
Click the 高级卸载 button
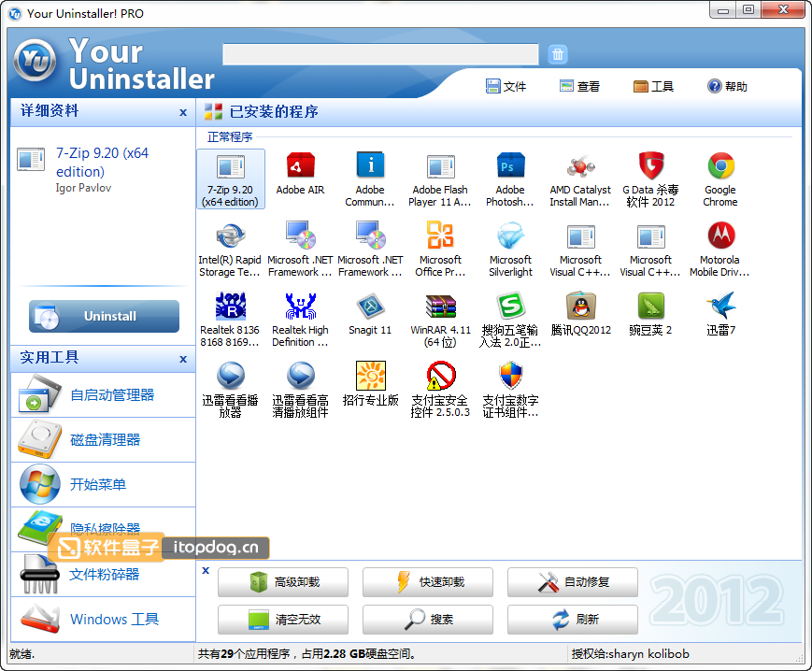click(283, 582)
